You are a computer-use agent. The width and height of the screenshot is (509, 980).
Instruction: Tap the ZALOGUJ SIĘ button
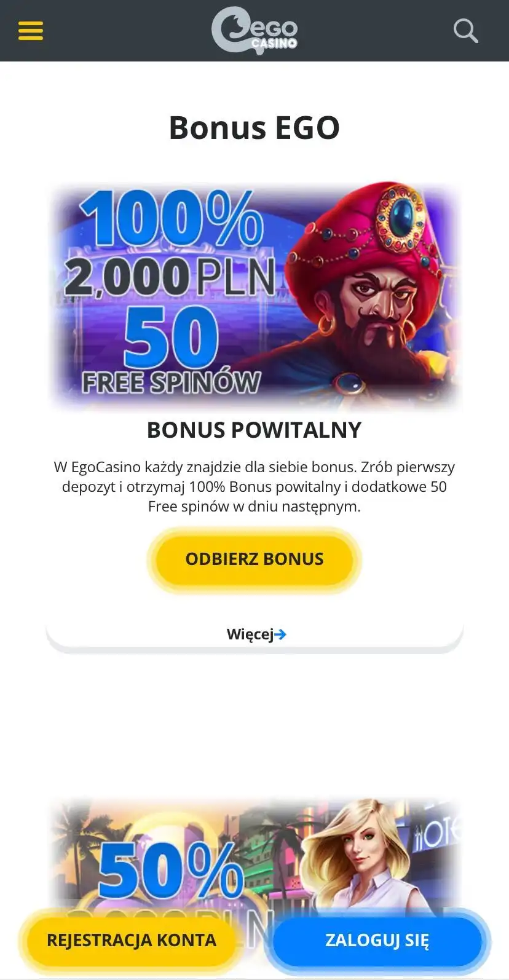377,940
